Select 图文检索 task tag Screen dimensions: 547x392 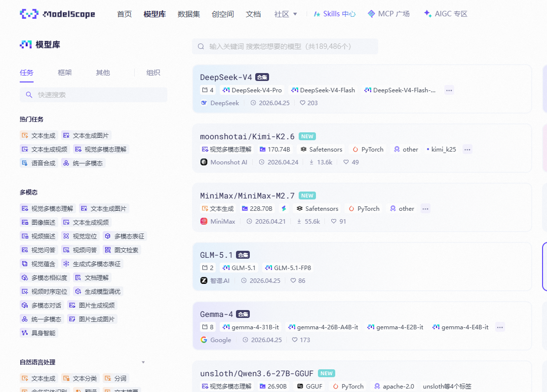coord(122,250)
